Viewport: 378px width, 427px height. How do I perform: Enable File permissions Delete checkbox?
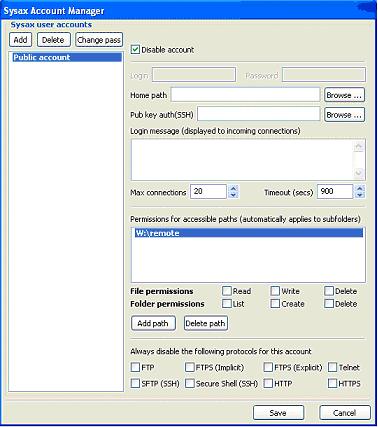coord(329,291)
